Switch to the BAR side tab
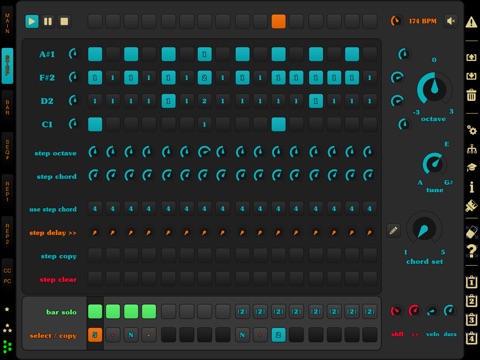 (7, 108)
